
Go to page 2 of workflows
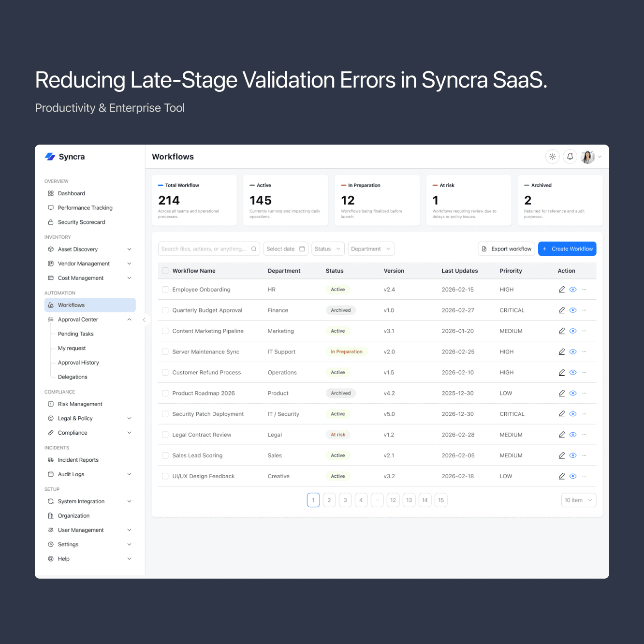(x=329, y=500)
